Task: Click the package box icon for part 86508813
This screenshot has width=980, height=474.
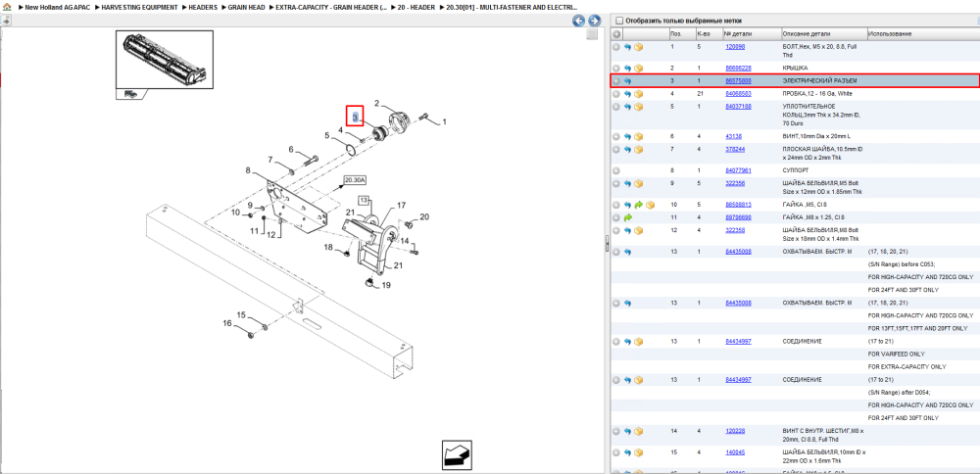Action: pyautogui.click(x=650, y=205)
